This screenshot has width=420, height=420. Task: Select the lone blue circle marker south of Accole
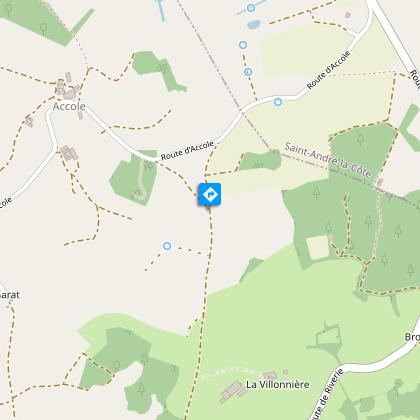tap(167, 246)
